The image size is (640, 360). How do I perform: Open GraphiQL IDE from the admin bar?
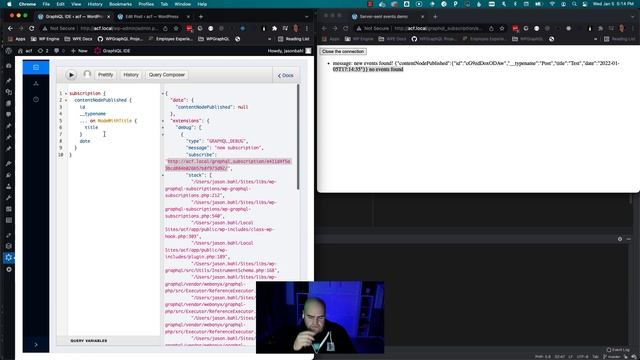tap(112, 51)
